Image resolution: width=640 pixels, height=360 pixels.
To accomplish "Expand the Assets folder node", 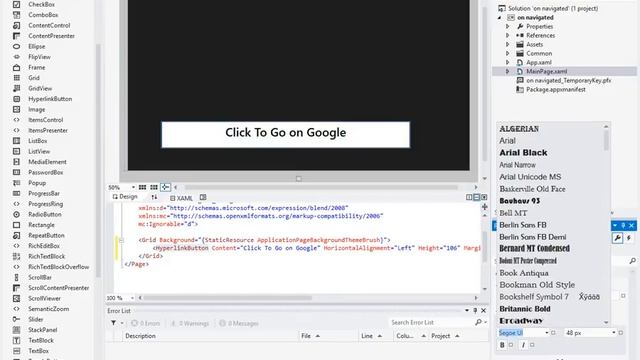I will pyautogui.click(x=508, y=44).
